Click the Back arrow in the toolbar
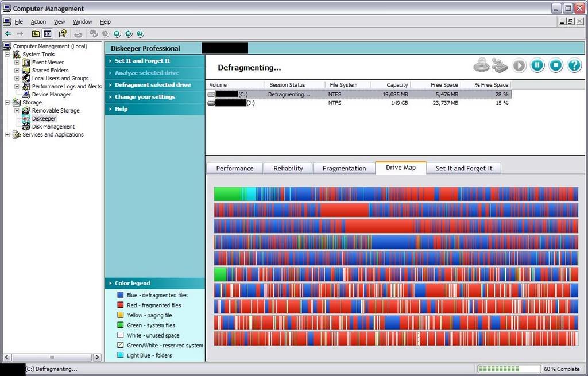 [x=8, y=34]
